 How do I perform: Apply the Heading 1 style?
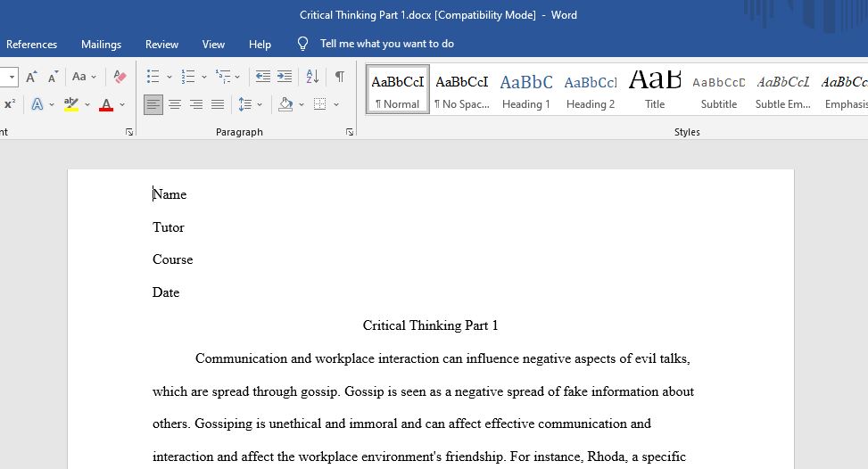coord(526,89)
